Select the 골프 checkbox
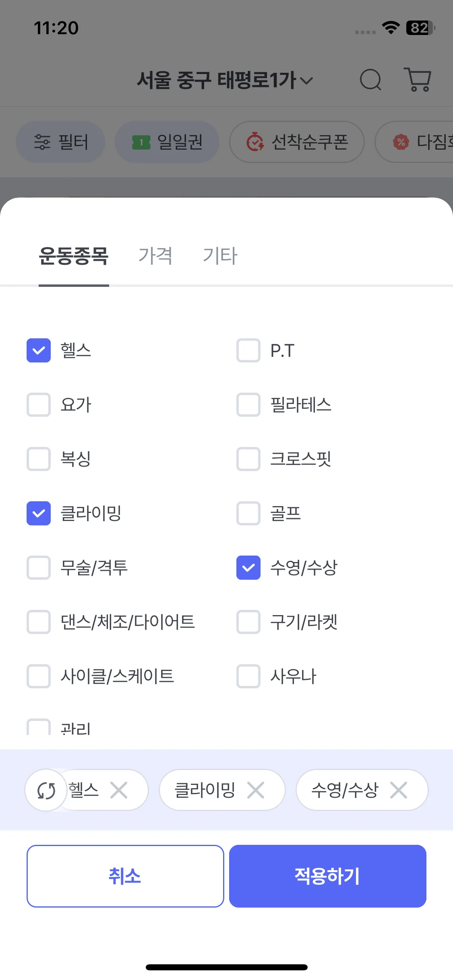 coord(248,513)
